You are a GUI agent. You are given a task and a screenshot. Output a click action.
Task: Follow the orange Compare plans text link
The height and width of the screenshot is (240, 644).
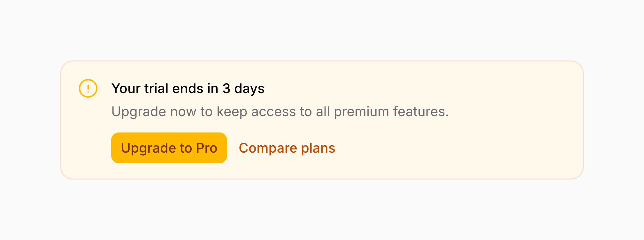tap(287, 148)
